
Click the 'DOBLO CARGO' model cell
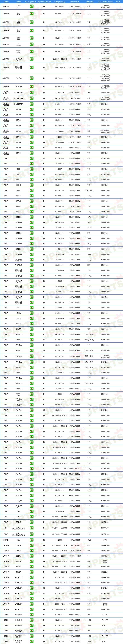pos(19,260)
